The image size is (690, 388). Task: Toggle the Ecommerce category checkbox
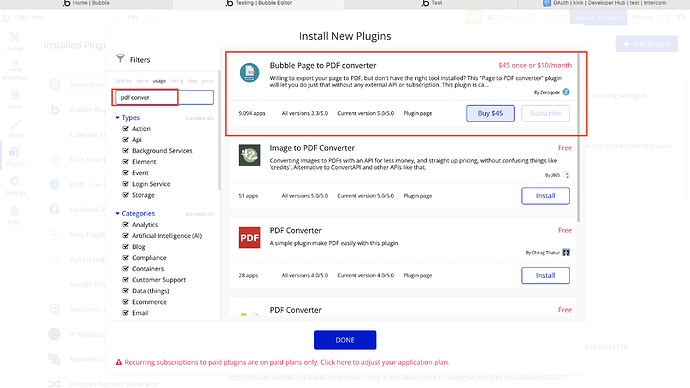[125, 302]
